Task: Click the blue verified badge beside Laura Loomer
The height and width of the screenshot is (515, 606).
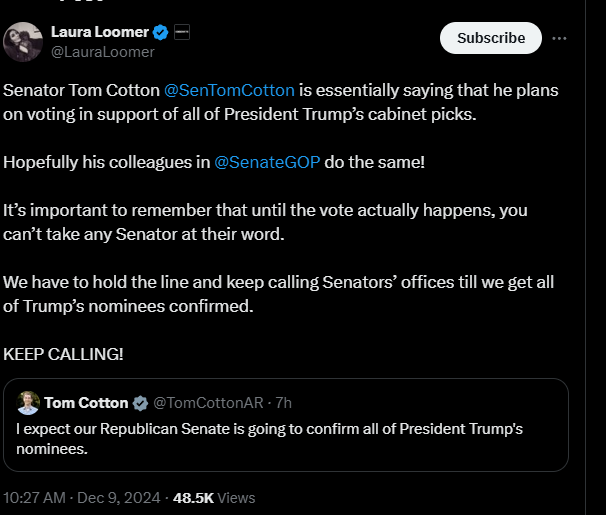Action: [160, 32]
